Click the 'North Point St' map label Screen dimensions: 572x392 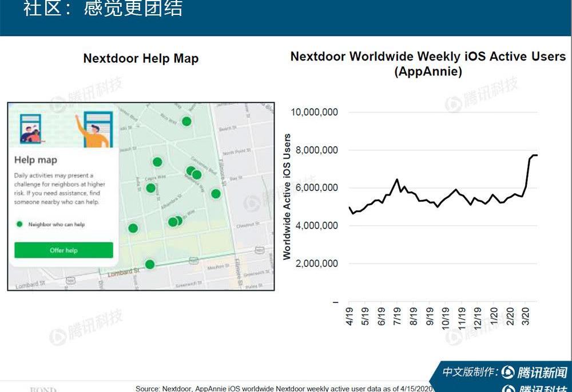237,151
